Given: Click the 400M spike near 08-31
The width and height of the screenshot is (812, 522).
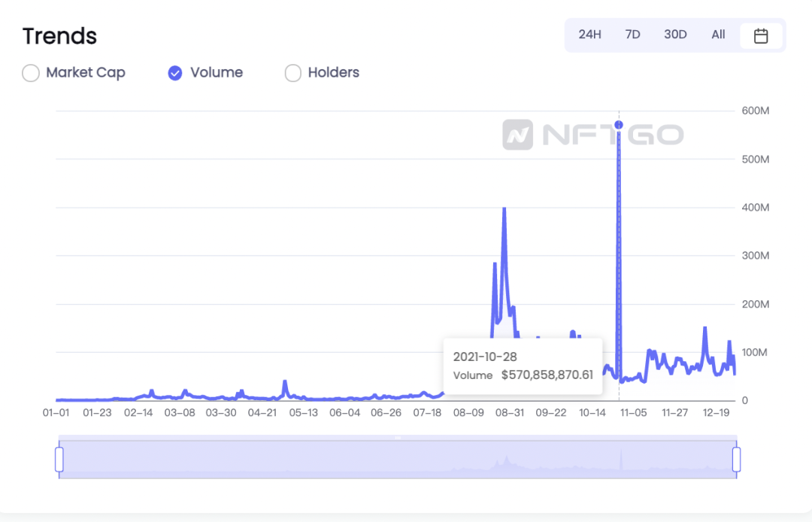Looking at the screenshot, I should point(504,208).
